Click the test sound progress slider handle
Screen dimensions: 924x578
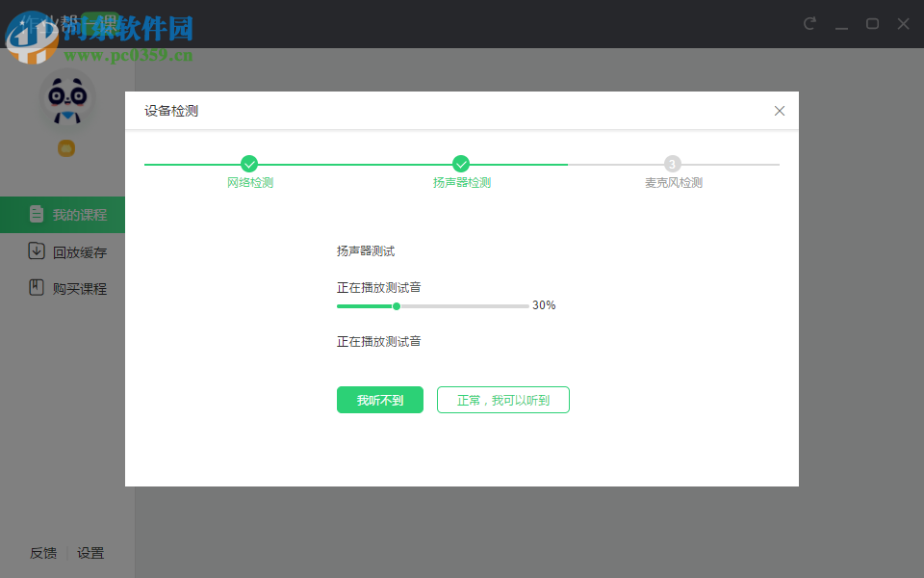(x=397, y=305)
